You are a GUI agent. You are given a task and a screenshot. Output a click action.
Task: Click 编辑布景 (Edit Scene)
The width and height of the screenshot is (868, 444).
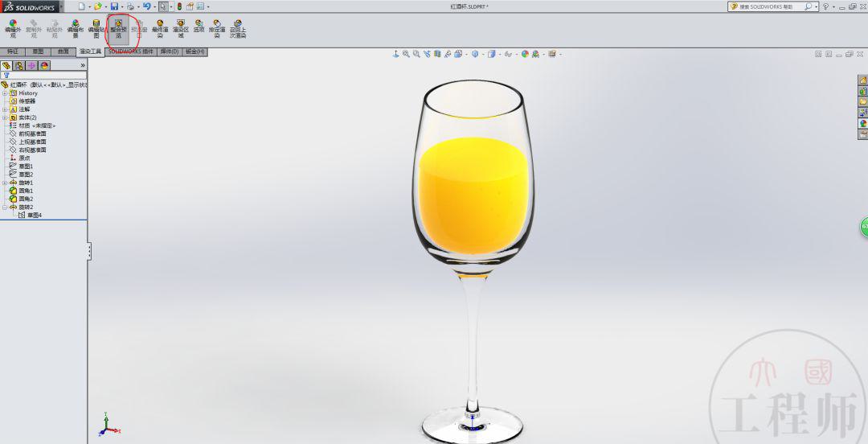[x=76, y=30]
